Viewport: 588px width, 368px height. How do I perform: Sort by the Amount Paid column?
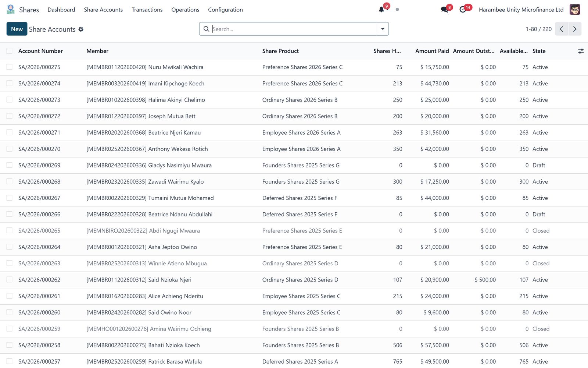pos(432,51)
